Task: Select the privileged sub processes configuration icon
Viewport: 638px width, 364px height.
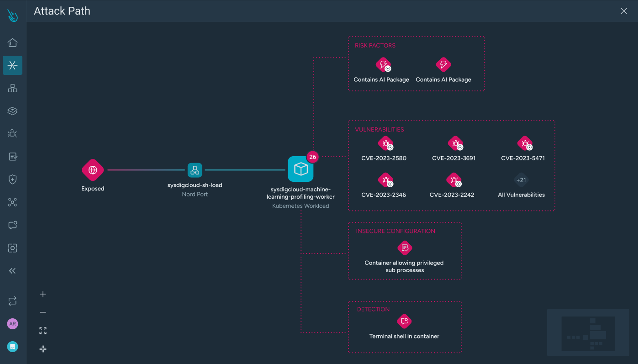Action: pyautogui.click(x=405, y=248)
